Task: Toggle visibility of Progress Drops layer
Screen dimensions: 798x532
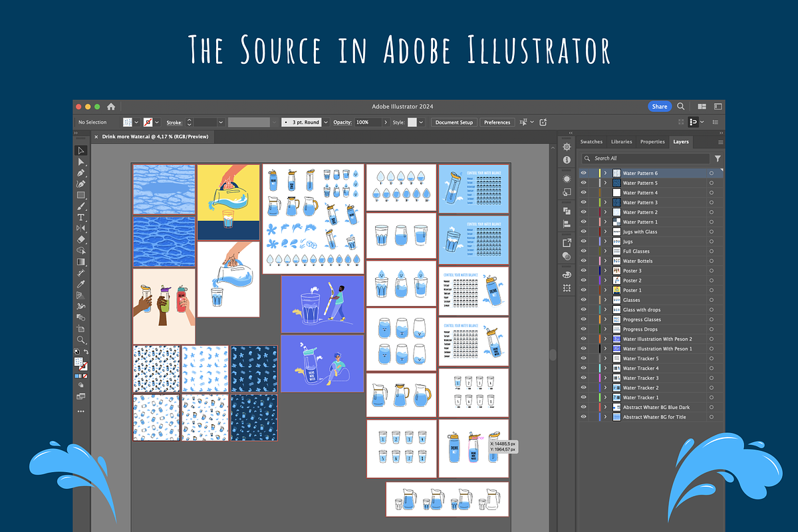Action: 584,329
